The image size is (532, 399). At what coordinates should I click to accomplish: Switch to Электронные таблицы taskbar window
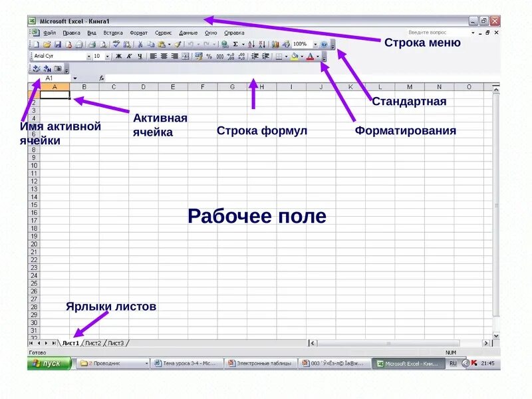[261, 363]
